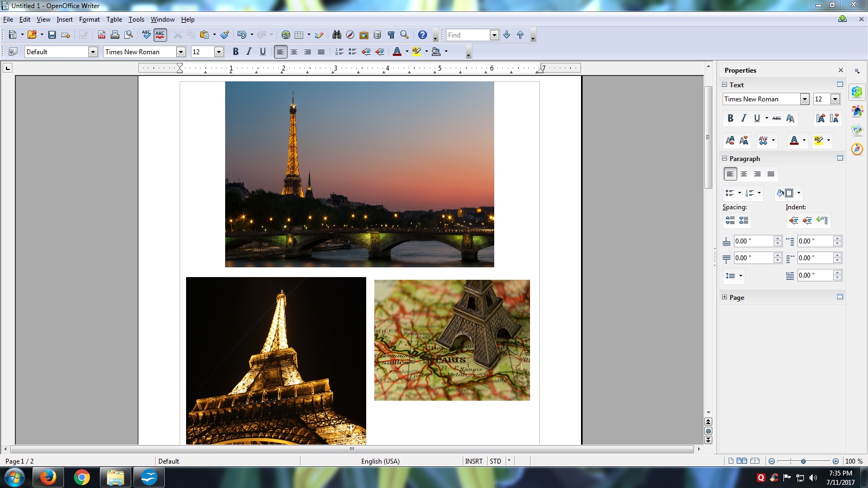Click 100 % zoom level in status bar
The image size is (868, 488).
(x=853, y=461)
